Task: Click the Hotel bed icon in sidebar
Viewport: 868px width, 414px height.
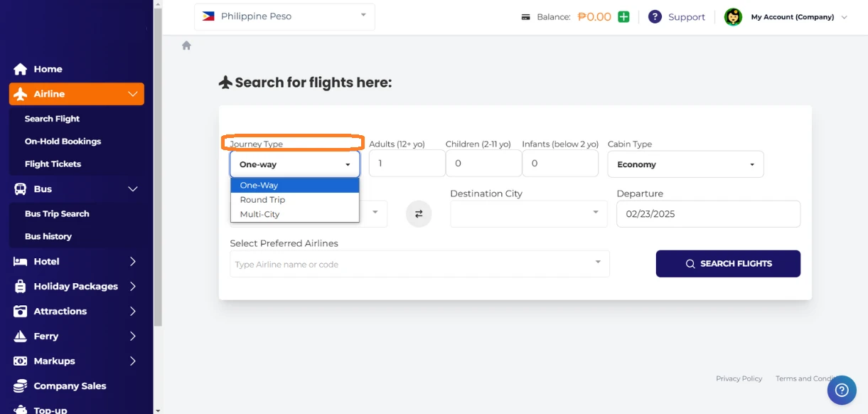Action: pos(21,262)
